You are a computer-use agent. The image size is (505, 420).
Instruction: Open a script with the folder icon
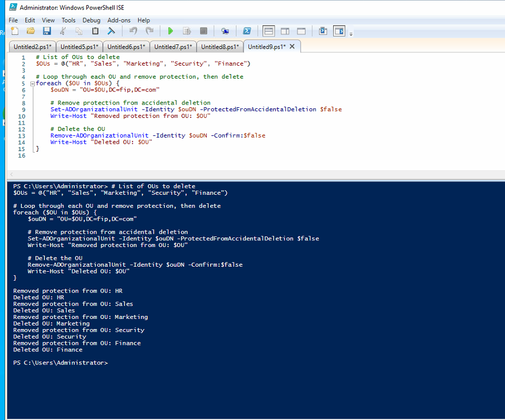(30, 31)
